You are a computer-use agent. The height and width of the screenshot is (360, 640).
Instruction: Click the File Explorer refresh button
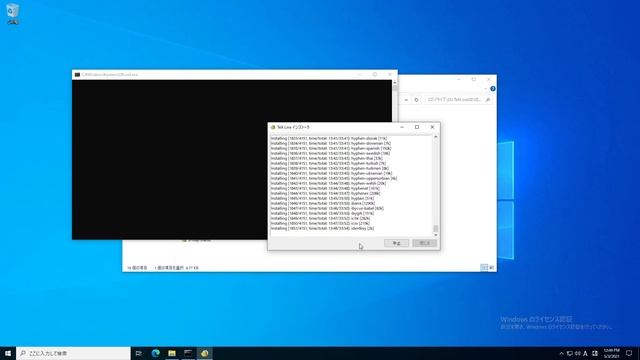[x=416, y=100]
